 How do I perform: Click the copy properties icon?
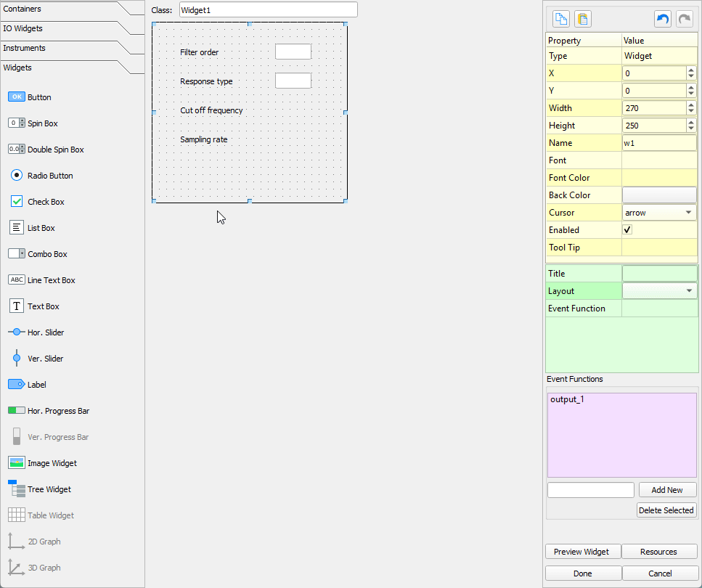(560, 18)
